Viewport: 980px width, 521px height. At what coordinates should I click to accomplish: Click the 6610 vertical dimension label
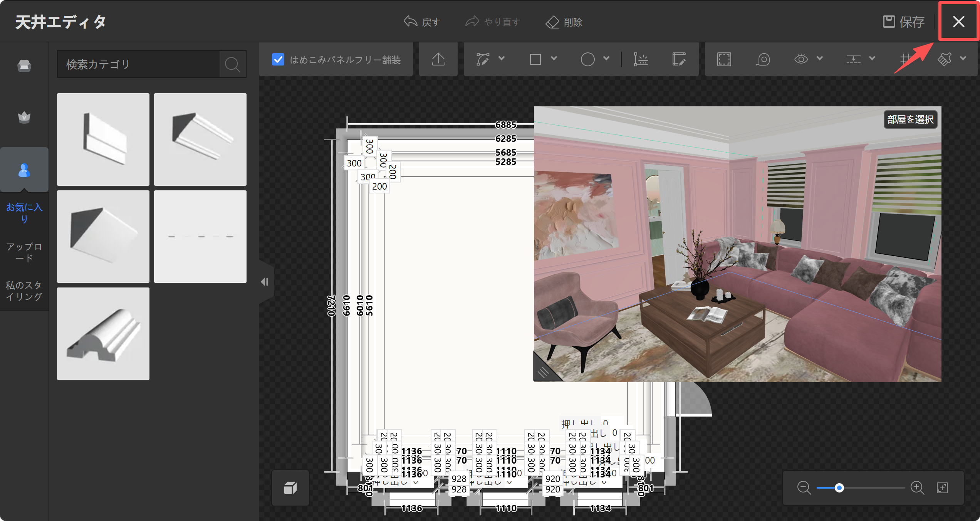coord(346,306)
